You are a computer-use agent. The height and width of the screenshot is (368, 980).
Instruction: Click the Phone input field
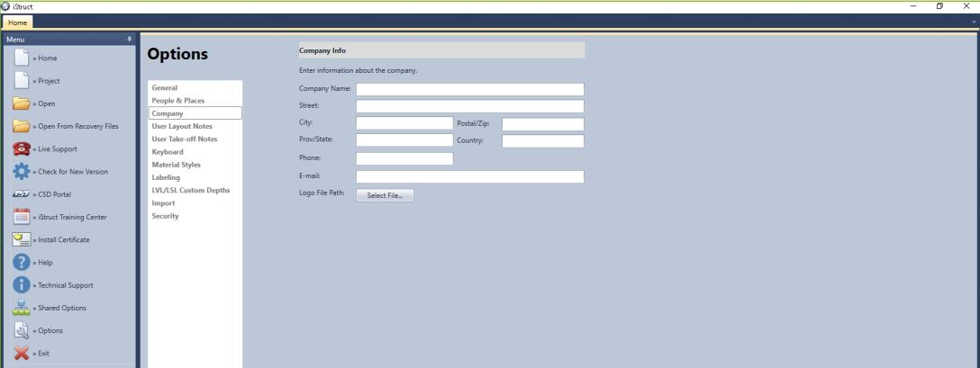(404, 158)
